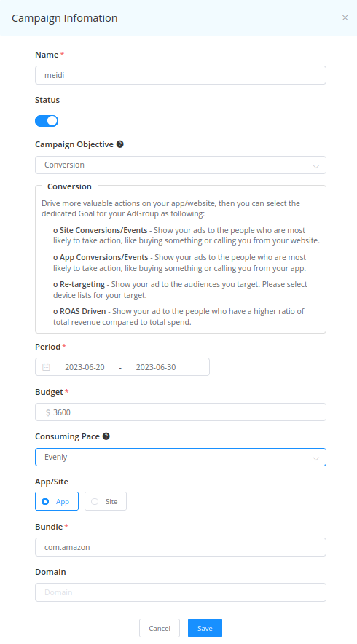Select the Site radio option
The image size is (357, 644).
(x=106, y=501)
